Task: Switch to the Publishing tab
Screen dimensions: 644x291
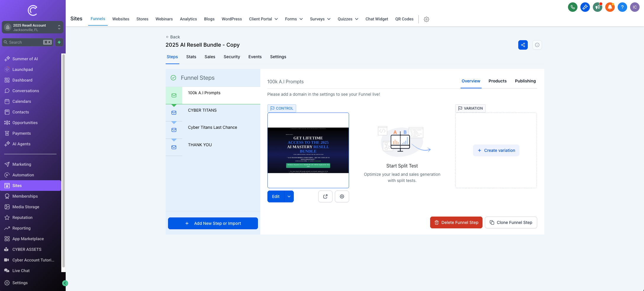Action: (x=525, y=81)
